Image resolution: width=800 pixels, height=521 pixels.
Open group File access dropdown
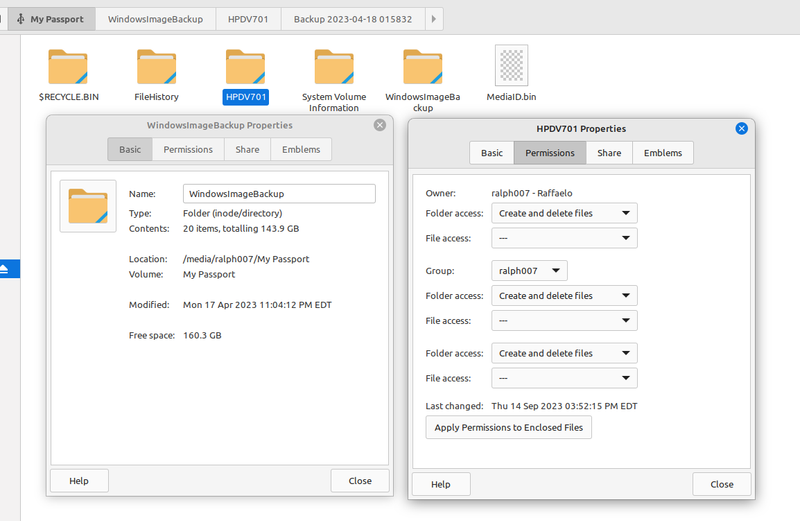coord(564,320)
